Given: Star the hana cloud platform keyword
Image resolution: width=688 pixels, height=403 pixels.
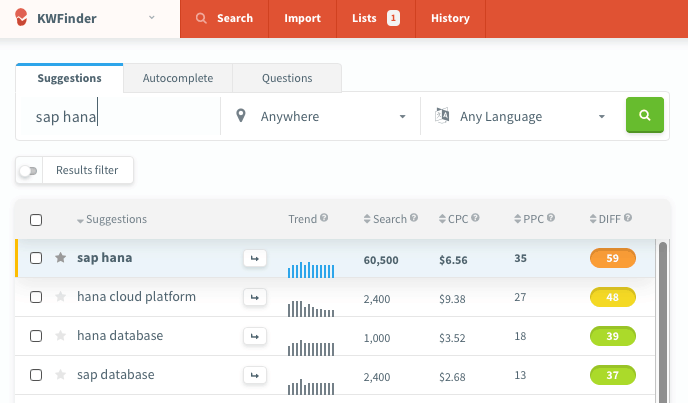Looking at the screenshot, I should point(61,296).
